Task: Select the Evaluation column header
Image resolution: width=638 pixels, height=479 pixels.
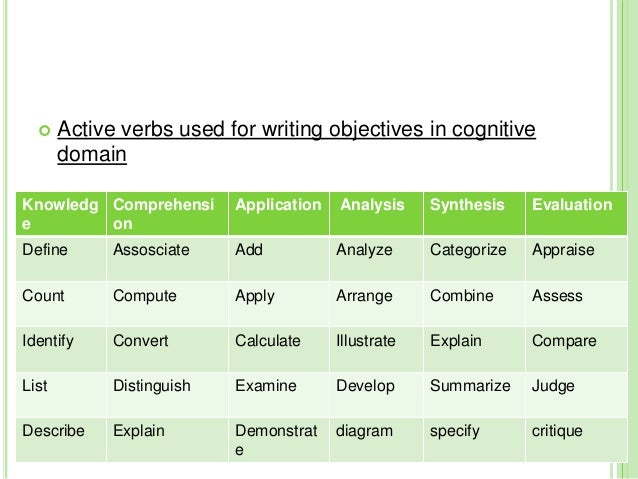Action: (576, 214)
